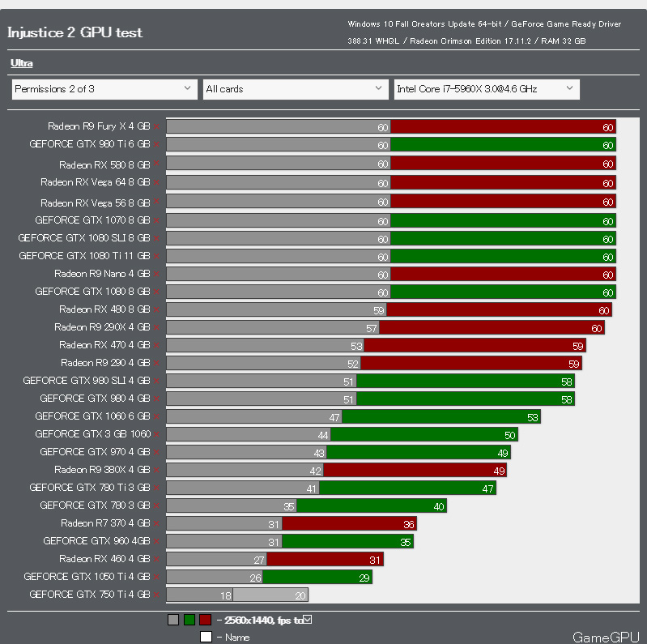Click X next to GEFORCE GTX 1080 Ti 11 GB
This screenshot has width=647, height=644.
click(156, 256)
